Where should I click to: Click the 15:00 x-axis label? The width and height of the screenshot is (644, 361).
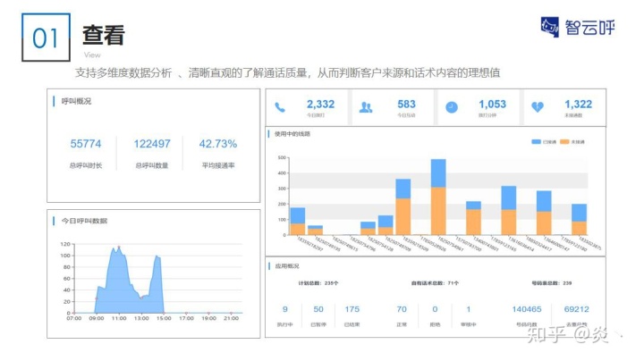click(164, 318)
